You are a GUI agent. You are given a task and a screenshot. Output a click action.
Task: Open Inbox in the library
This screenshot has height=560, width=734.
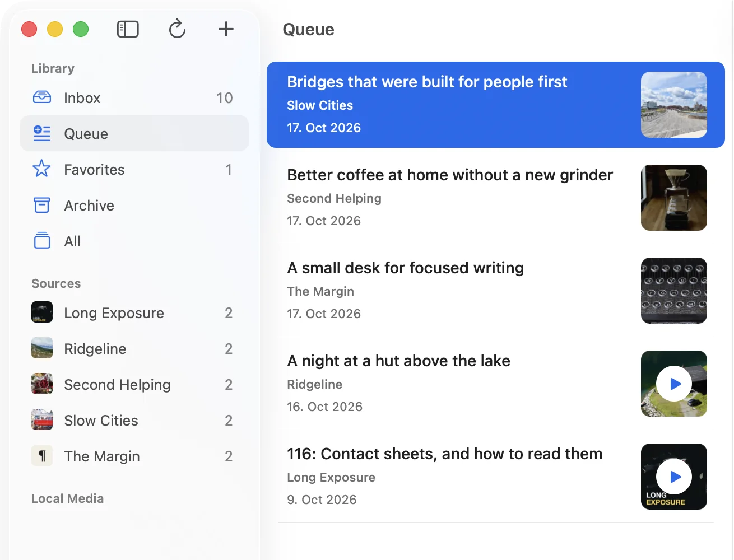pyautogui.click(x=134, y=98)
